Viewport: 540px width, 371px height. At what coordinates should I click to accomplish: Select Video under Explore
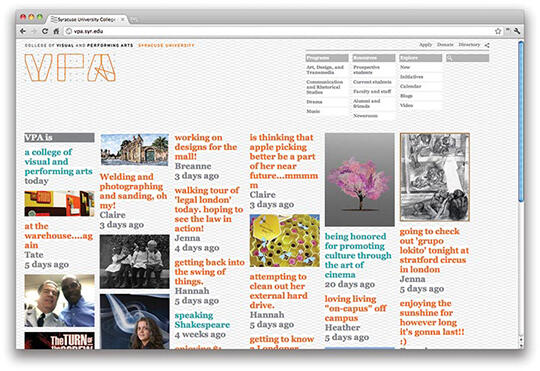click(x=406, y=105)
